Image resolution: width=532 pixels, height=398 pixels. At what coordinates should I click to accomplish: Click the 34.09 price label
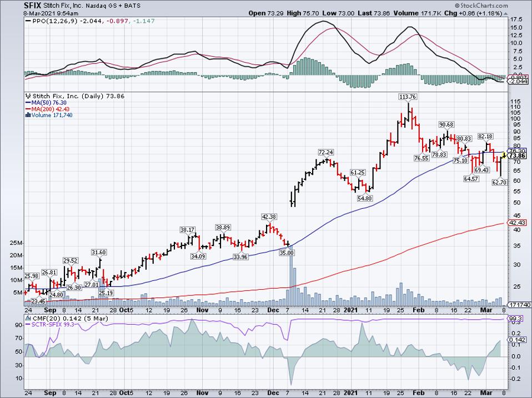198,256
